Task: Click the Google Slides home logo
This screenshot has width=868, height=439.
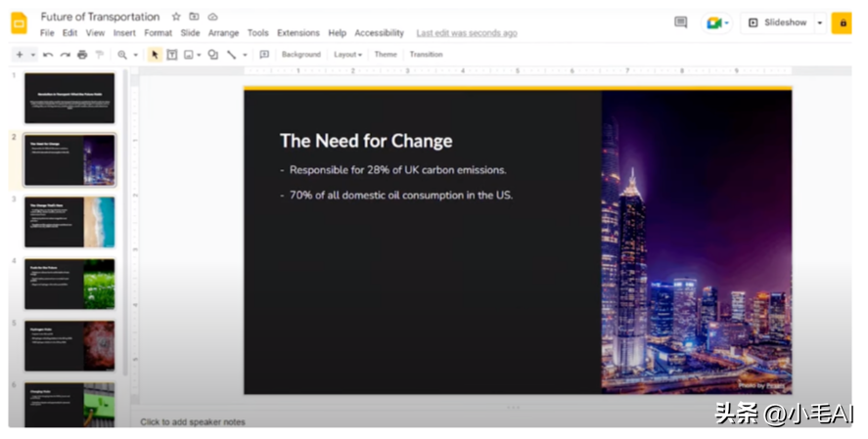Action: pos(20,23)
